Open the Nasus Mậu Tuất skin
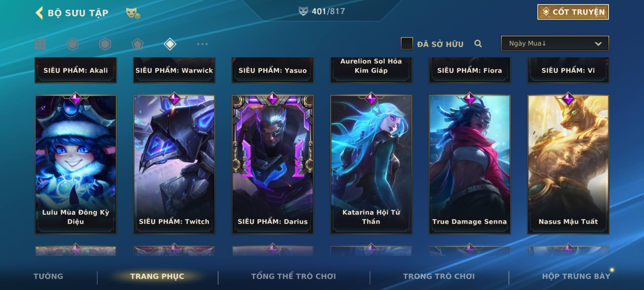The image size is (644, 290). (x=568, y=164)
